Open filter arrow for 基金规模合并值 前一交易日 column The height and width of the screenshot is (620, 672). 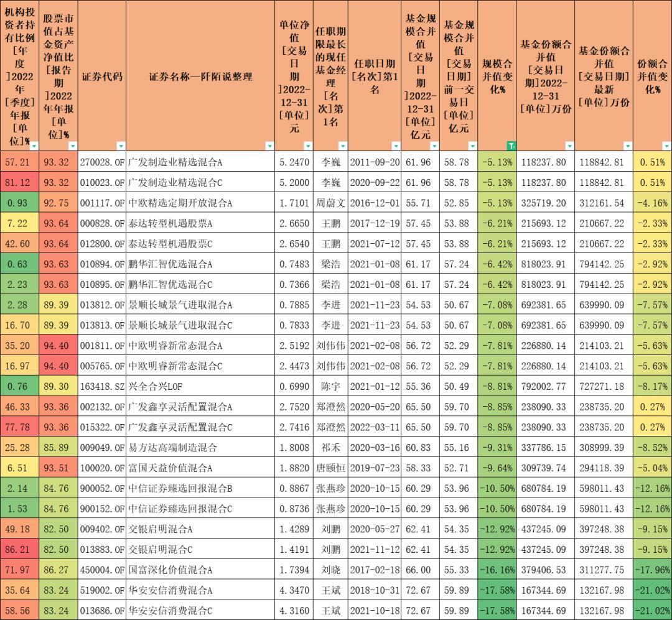[x=473, y=146]
